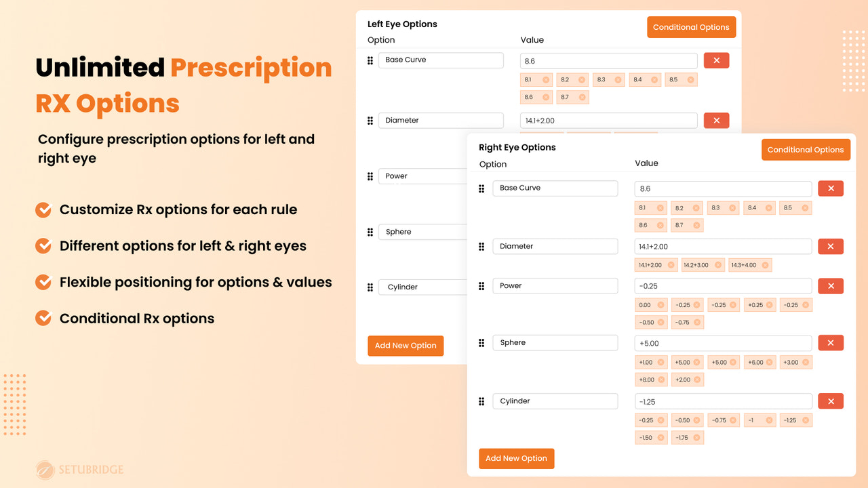Viewport: 868px width, 488px height.
Task: Click the drag handle next to Cylinder in Right Eye
Action: pyautogui.click(x=481, y=401)
